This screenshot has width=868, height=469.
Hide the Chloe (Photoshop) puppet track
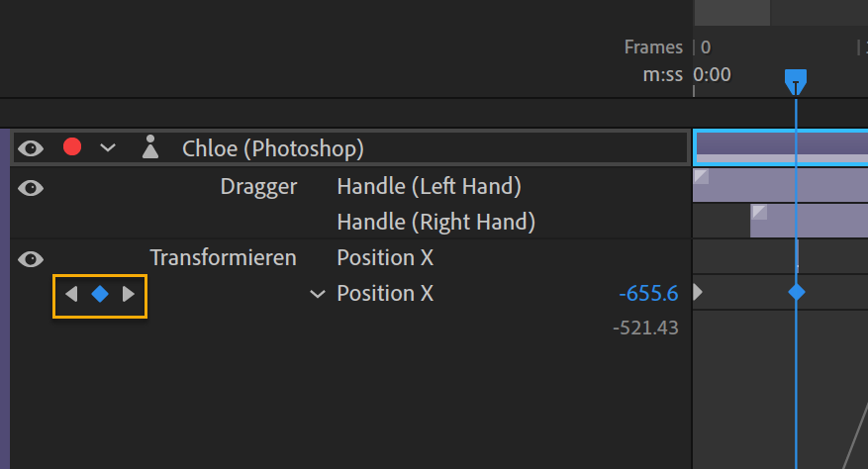(32, 148)
